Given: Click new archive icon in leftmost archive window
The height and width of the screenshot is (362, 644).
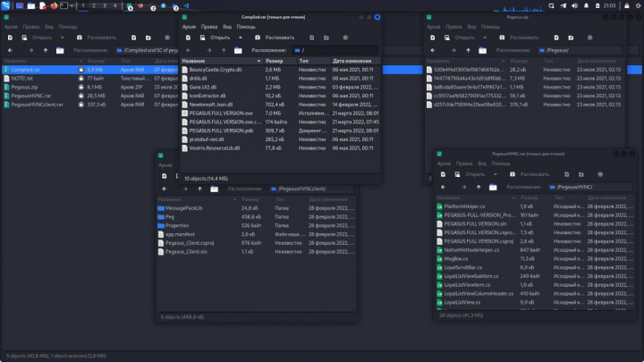Looking at the screenshot, I should click(x=10, y=38).
